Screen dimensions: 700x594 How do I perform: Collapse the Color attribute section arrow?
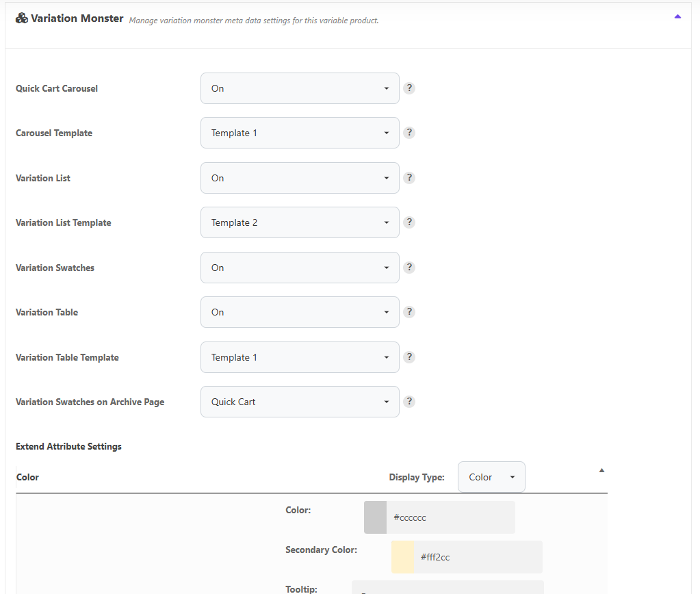click(601, 470)
